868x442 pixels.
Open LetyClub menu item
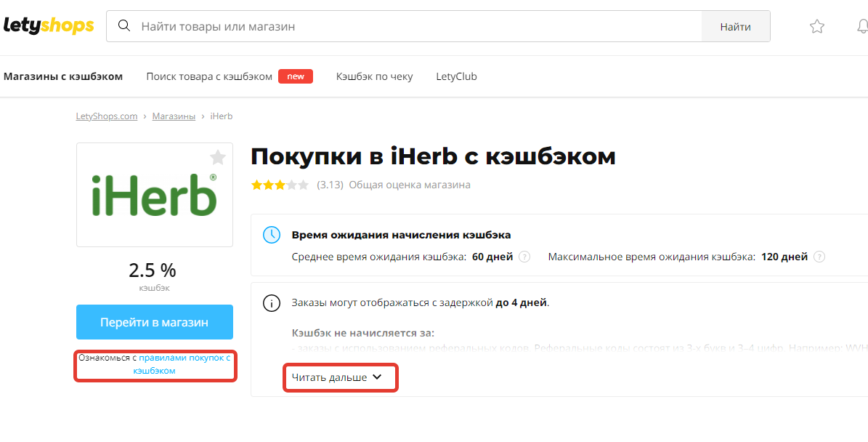tap(456, 76)
